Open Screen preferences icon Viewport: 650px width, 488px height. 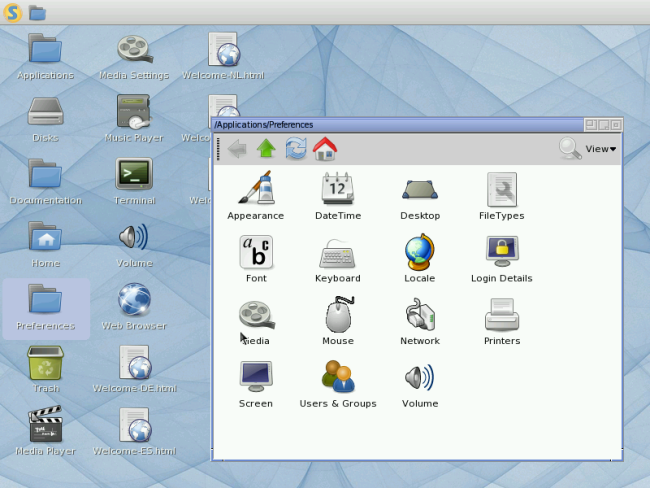click(256, 378)
